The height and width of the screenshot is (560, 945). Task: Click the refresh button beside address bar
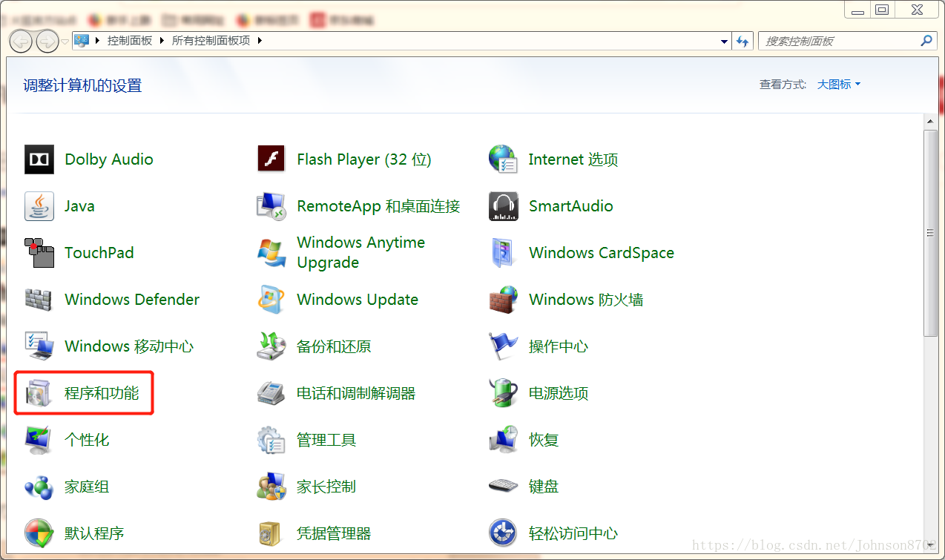pyautogui.click(x=742, y=42)
